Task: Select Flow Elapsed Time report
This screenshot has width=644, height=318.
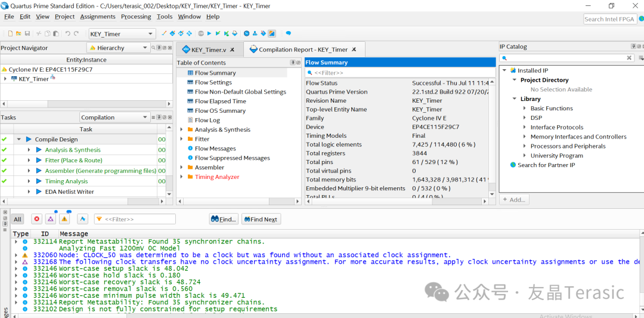Action: (221, 101)
